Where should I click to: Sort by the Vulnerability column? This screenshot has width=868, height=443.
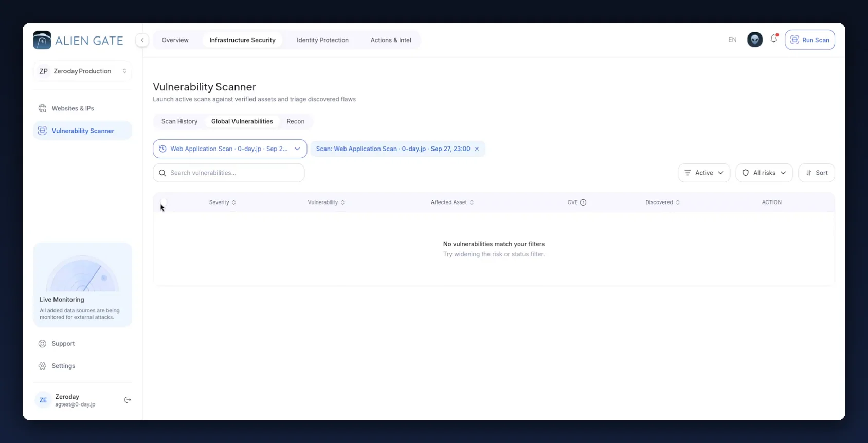click(x=326, y=202)
